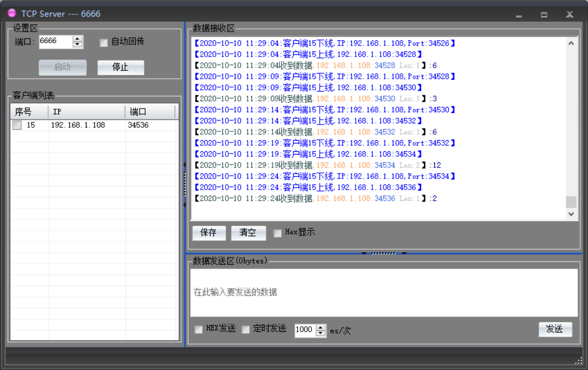The width and height of the screenshot is (588, 370).
Task: Maximize the TCP Server window
Action: point(544,14)
